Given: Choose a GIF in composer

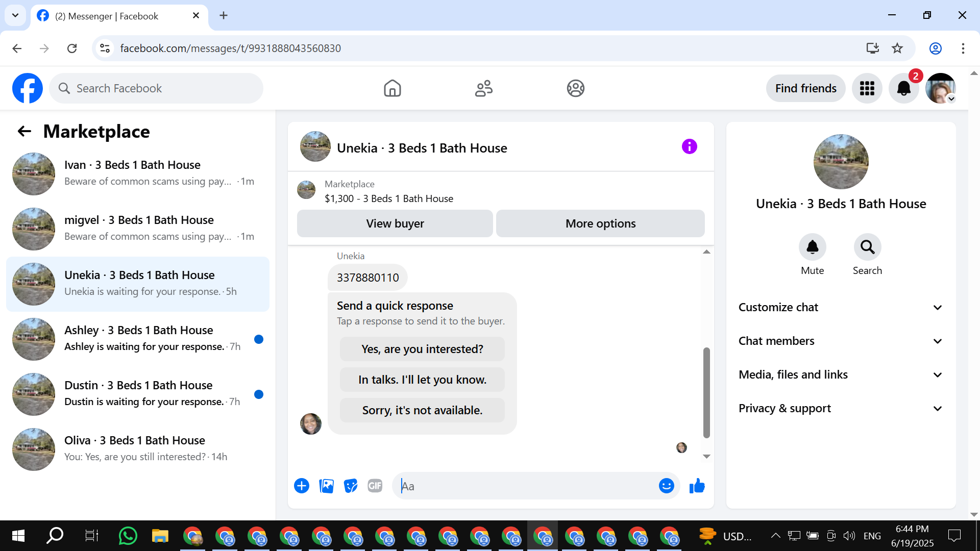Looking at the screenshot, I should pos(375,486).
